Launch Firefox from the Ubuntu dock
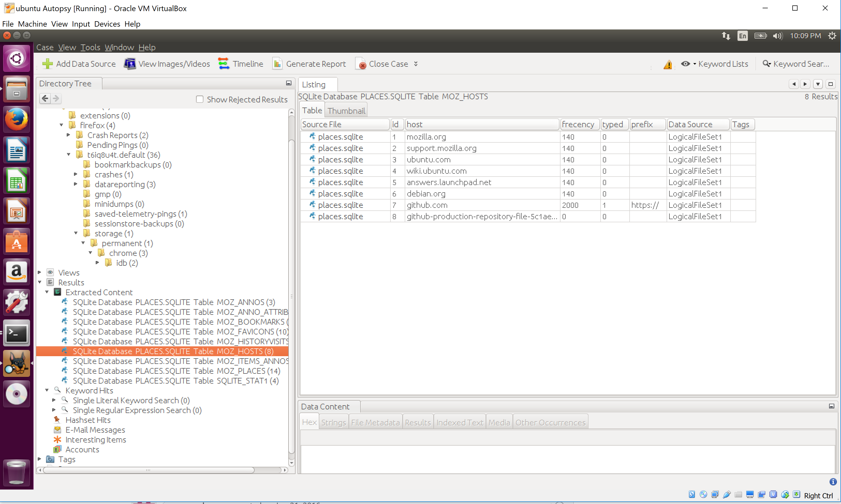The height and width of the screenshot is (504, 841). [16, 120]
